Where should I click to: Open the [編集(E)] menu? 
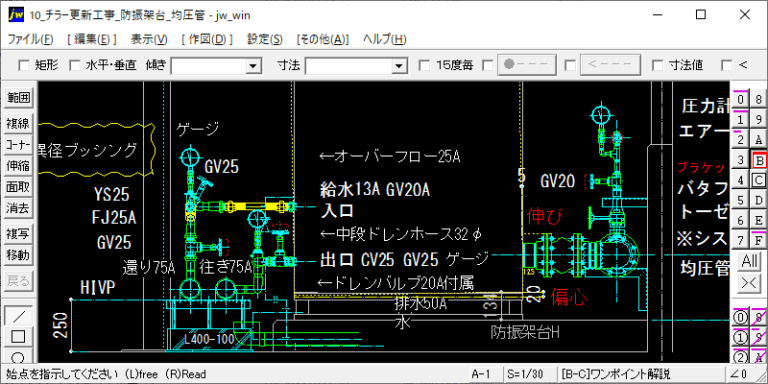click(92, 40)
